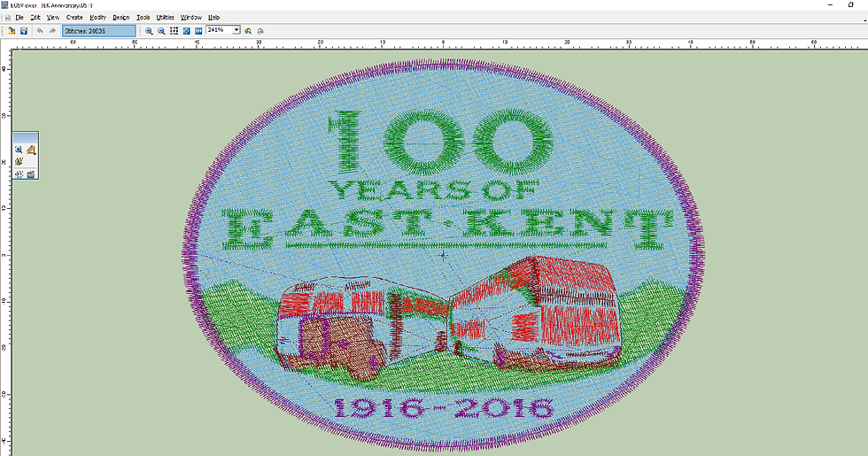Open the Design menu
This screenshot has height=456, width=868.
(x=120, y=18)
